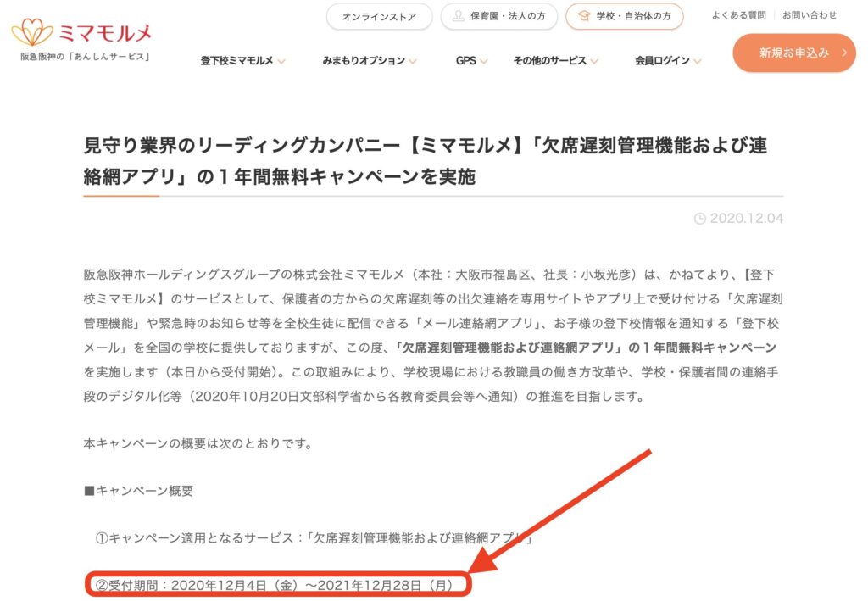Screen dimensions: 868x601
Task: Click the graduation cap icon in 学校・自治体の方
Action: (583, 16)
